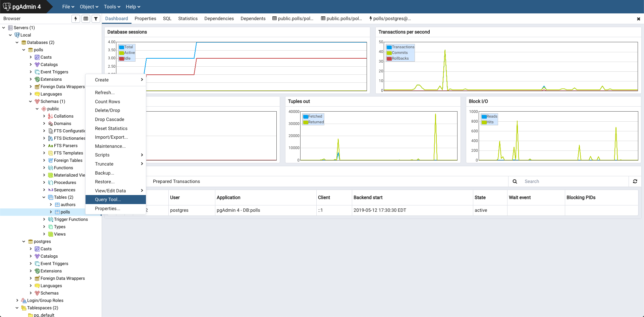Click the Collations icon

[x=51, y=116]
